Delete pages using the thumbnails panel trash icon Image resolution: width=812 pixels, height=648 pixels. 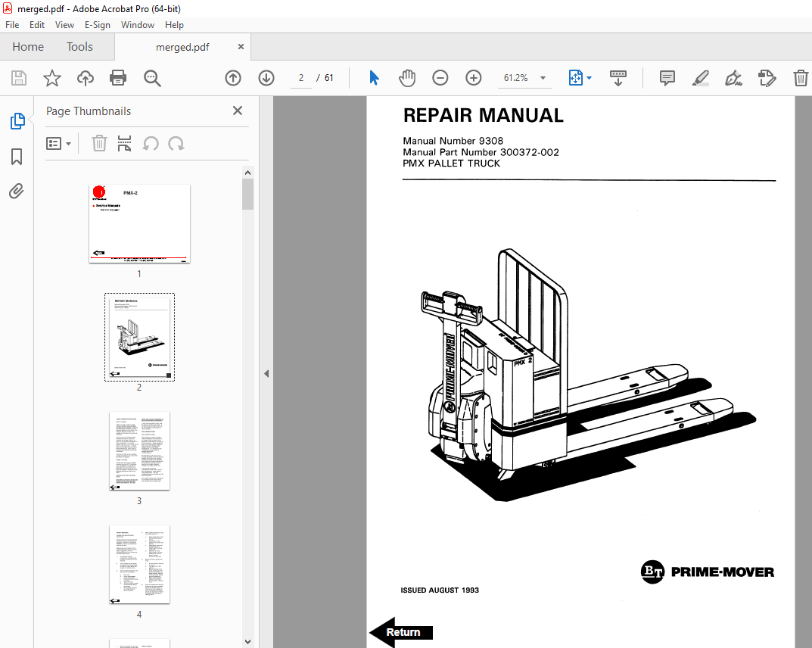pos(99,143)
